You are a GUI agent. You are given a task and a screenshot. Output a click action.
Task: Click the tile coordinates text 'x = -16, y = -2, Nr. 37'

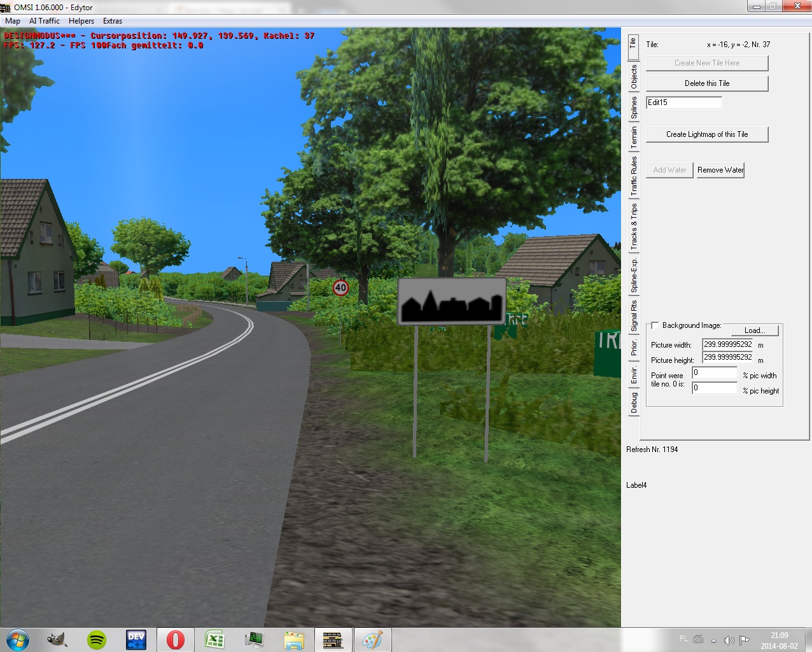(738, 45)
